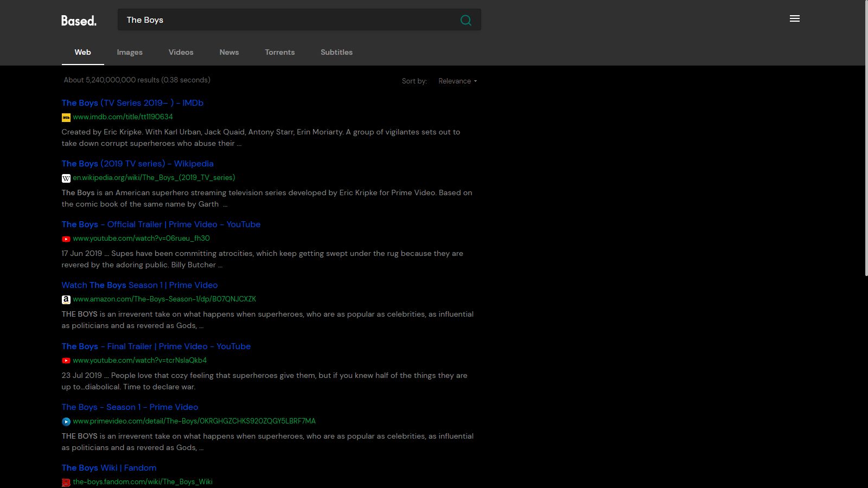Go to the Torrents tab
This screenshot has height=488, width=868.
tap(280, 52)
